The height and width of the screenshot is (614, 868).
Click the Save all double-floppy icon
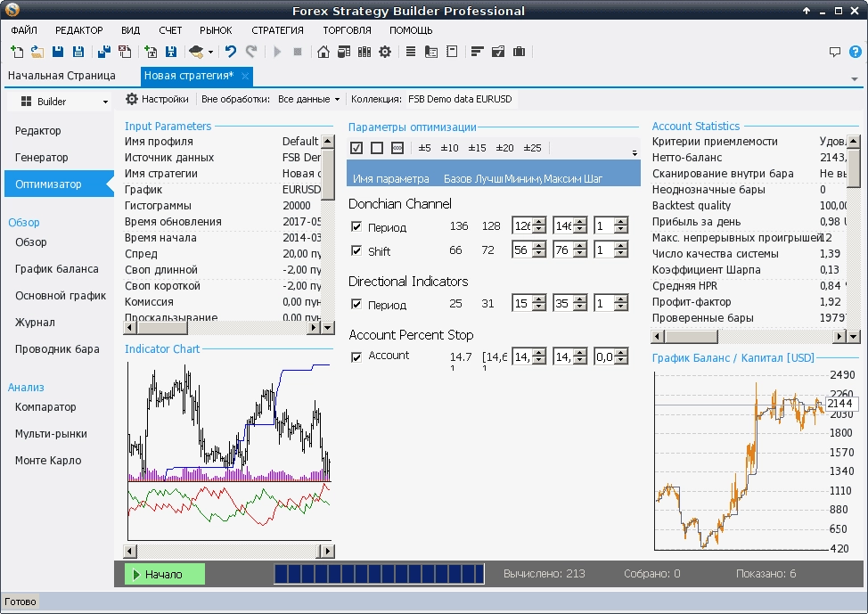coord(104,52)
